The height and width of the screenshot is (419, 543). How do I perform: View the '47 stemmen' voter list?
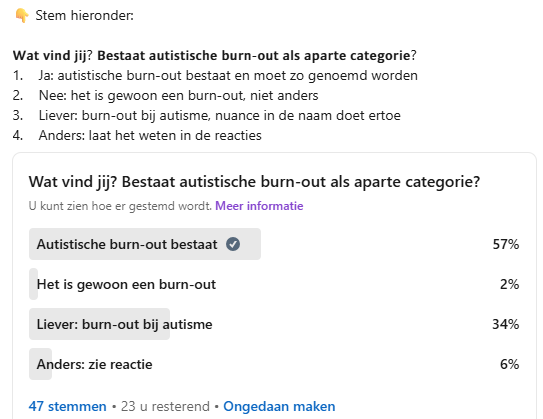68,406
